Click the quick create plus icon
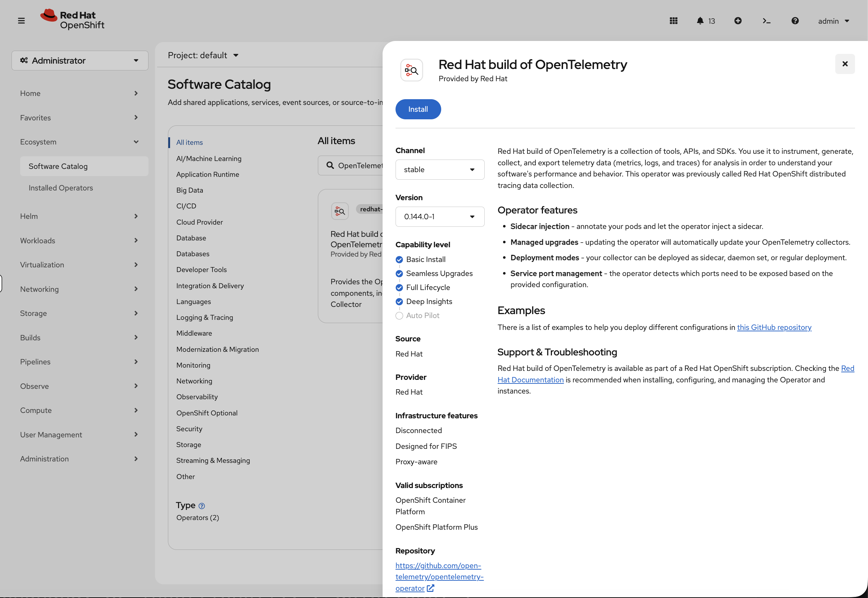The height and width of the screenshot is (598, 868). pyautogui.click(x=738, y=20)
